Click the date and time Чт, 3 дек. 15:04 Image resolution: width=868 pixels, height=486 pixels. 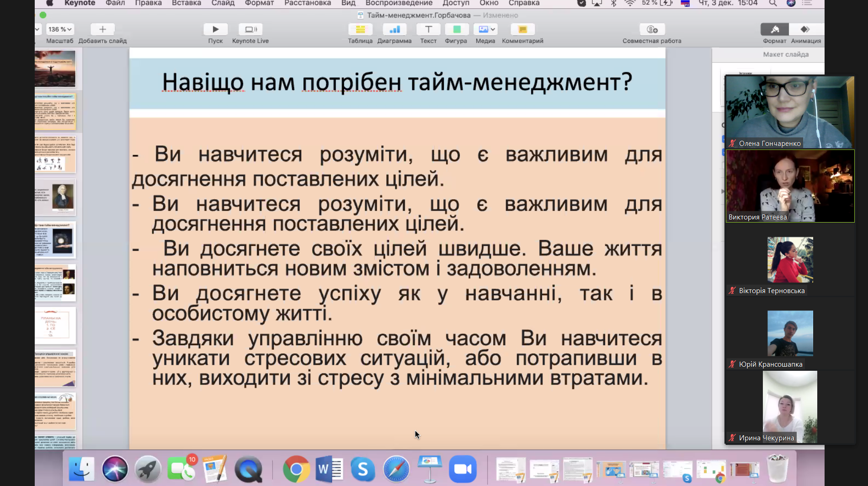728,3
